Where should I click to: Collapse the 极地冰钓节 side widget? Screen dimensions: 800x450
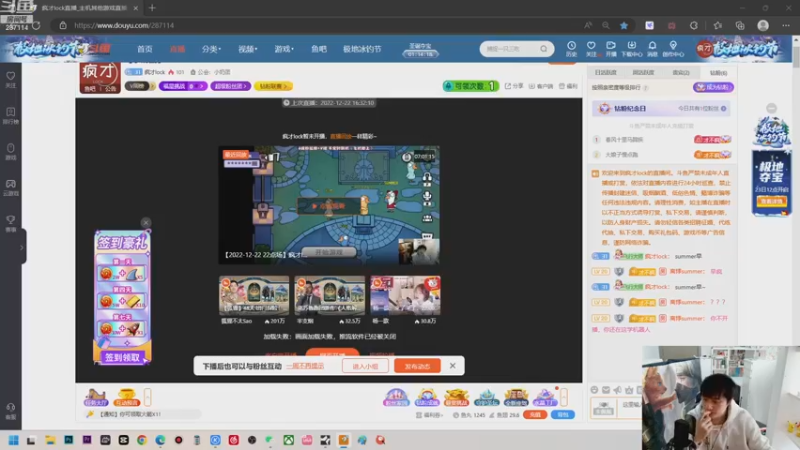771,108
